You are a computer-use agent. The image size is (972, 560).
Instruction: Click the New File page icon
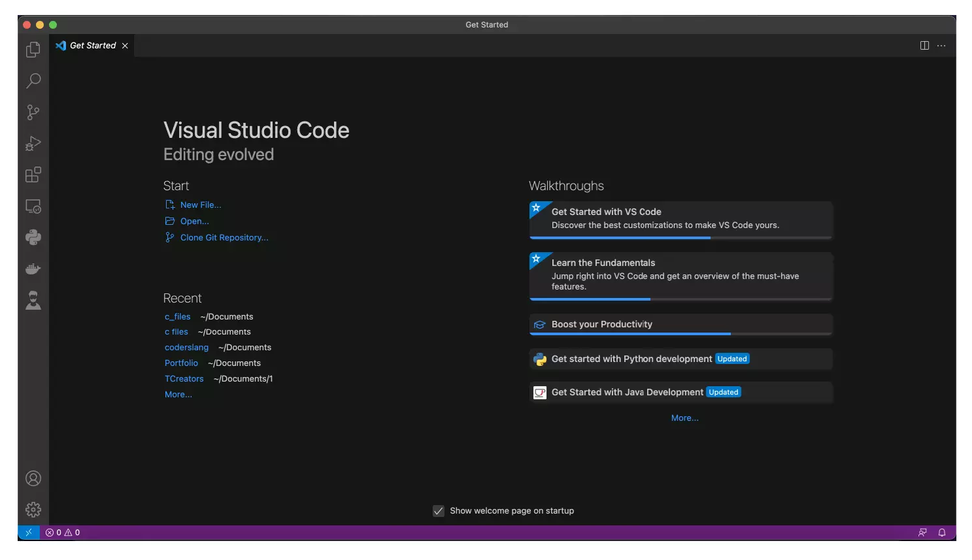pos(170,205)
